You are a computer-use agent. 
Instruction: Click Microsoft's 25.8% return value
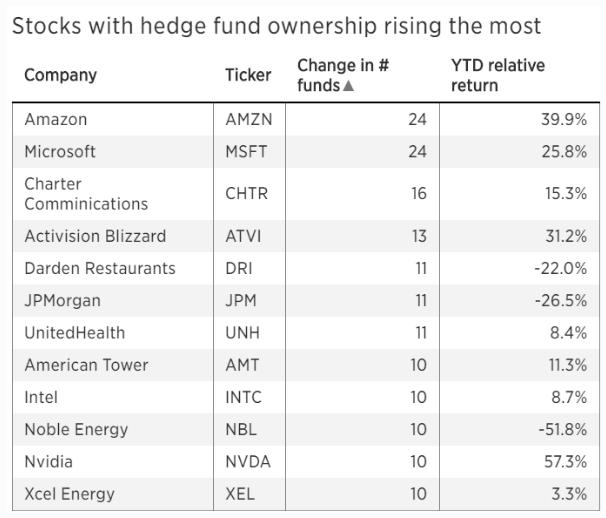pyautogui.click(x=565, y=152)
